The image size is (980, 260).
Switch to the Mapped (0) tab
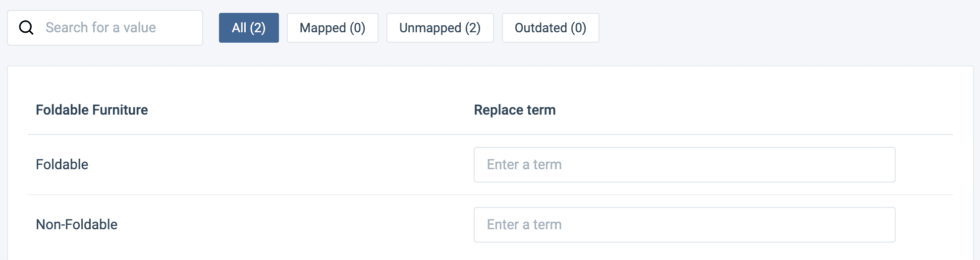coord(332,28)
